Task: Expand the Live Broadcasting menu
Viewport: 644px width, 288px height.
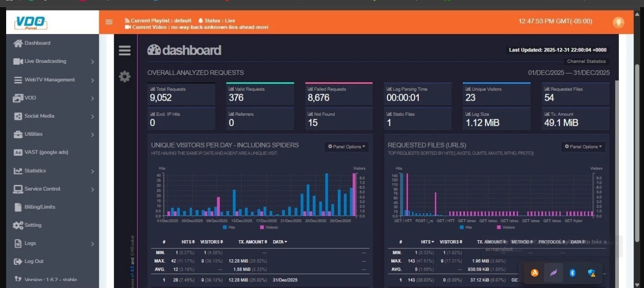Action: click(53, 61)
